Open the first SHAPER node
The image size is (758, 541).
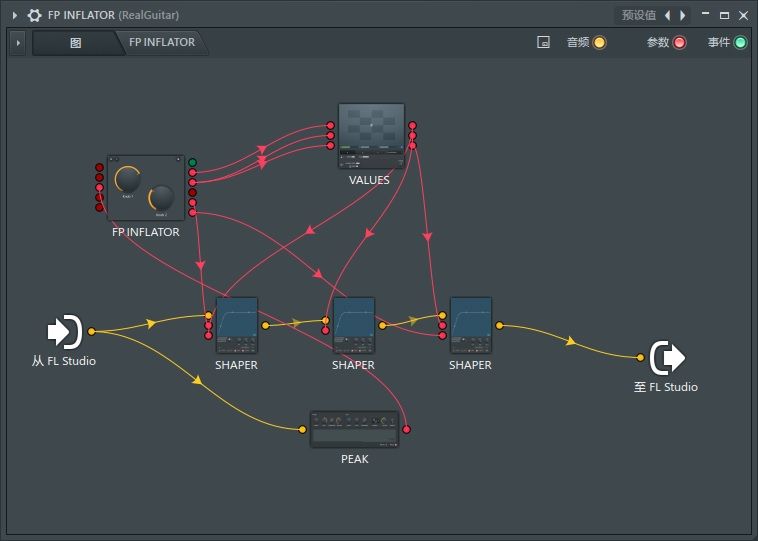pos(236,325)
